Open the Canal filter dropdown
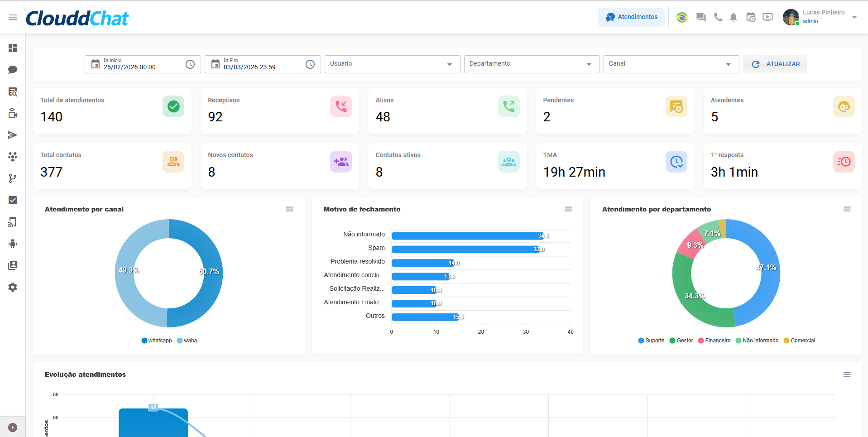This screenshot has width=868, height=437. 671,64
